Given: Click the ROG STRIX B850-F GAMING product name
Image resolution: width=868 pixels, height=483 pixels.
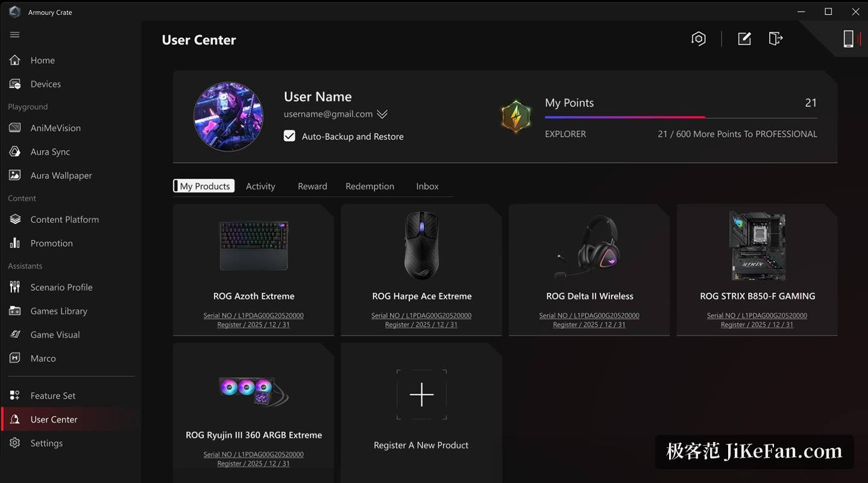Looking at the screenshot, I should (x=758, y=296).
